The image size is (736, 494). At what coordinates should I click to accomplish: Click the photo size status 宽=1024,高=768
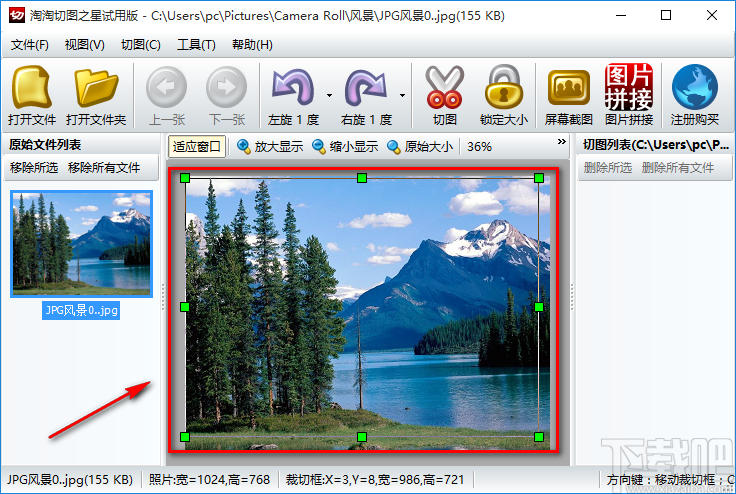tap(209, 479)
